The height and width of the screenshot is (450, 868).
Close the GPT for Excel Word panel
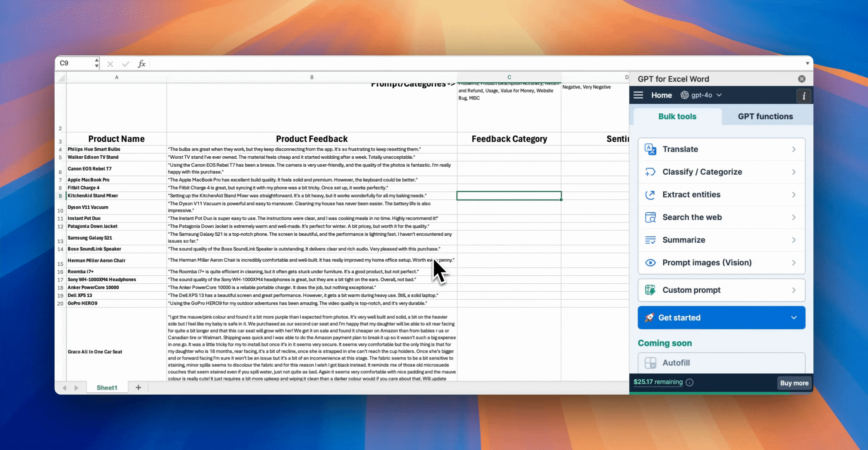(x=802, y=79)
